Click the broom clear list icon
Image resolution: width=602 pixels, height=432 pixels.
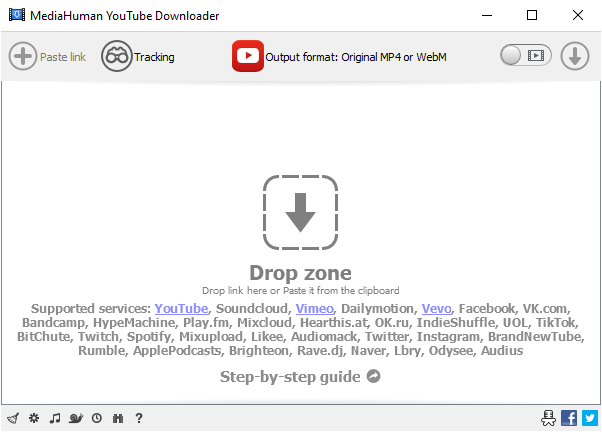[x=13, y=418]
